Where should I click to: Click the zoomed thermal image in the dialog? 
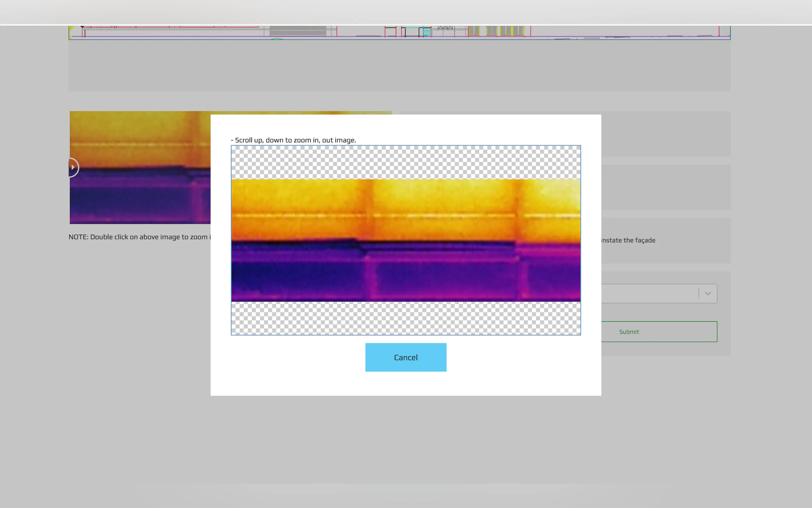(x=405, y=240)
